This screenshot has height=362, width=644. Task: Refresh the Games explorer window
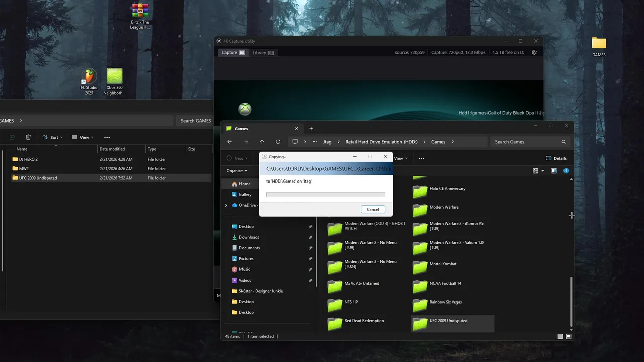[278, 142]
